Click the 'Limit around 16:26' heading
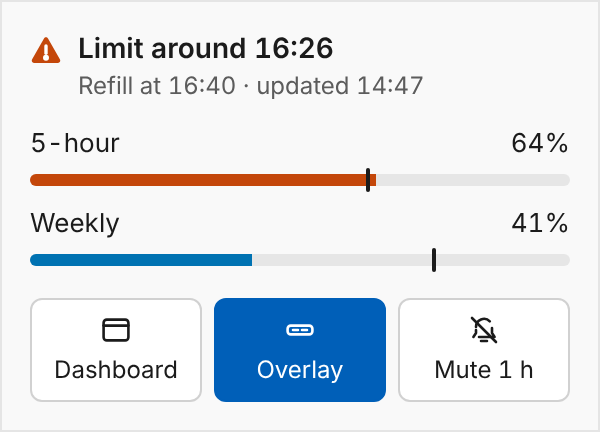The image size is (600, 432). click(206, 49)
